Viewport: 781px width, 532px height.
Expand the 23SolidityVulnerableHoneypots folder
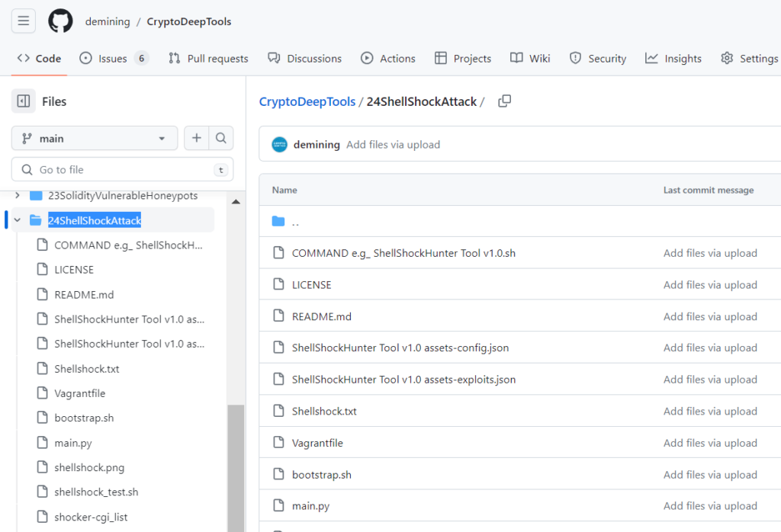tap(18, 195)
